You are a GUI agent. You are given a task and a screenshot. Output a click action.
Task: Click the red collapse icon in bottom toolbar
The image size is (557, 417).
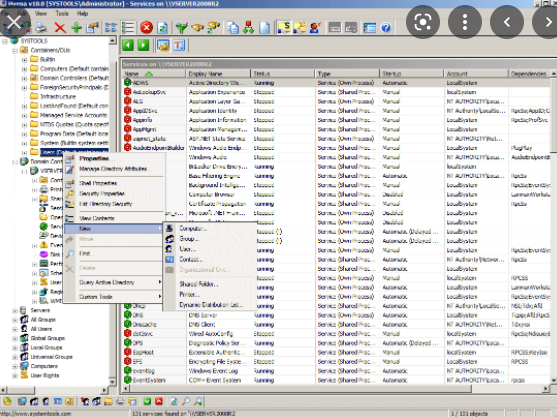159,401
